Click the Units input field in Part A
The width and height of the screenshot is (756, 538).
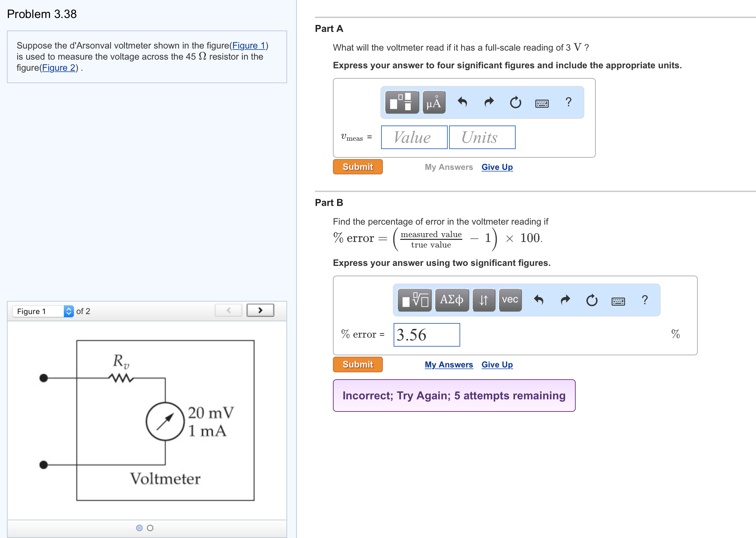(482, 137)
